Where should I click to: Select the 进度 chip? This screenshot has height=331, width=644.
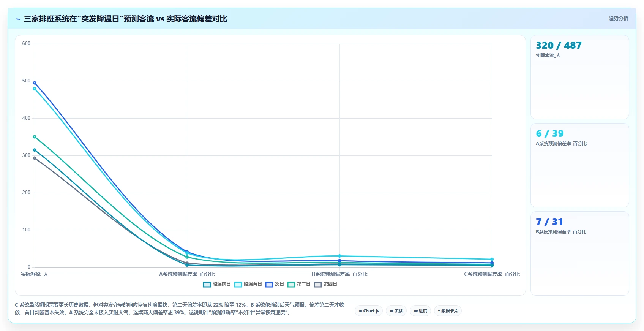(x=420, y=311)
